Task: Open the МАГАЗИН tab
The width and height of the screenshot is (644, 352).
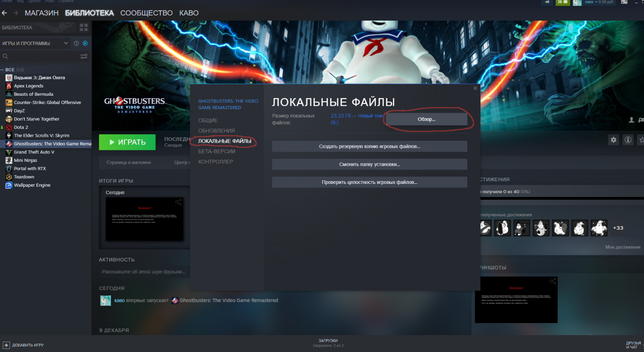Action: [42, 13]
